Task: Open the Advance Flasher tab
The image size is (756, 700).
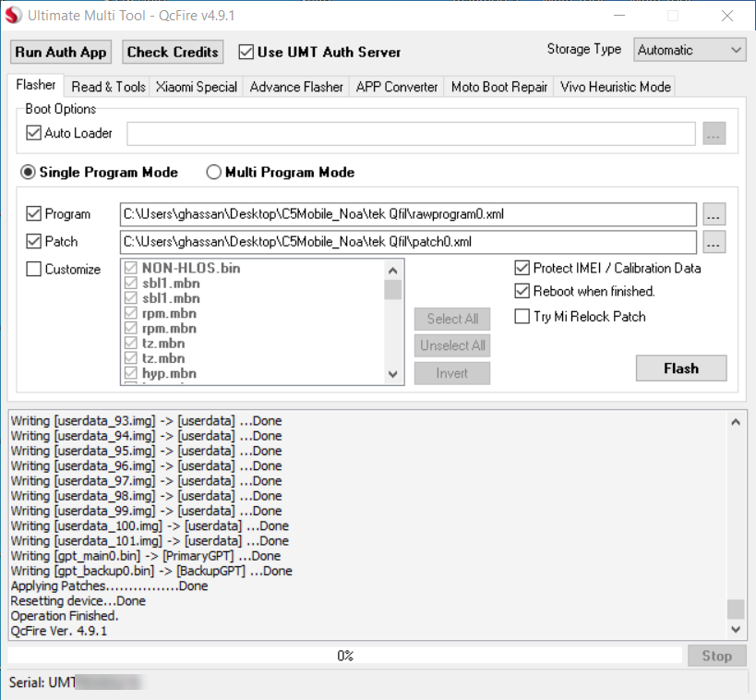Action: click(296, 87)
